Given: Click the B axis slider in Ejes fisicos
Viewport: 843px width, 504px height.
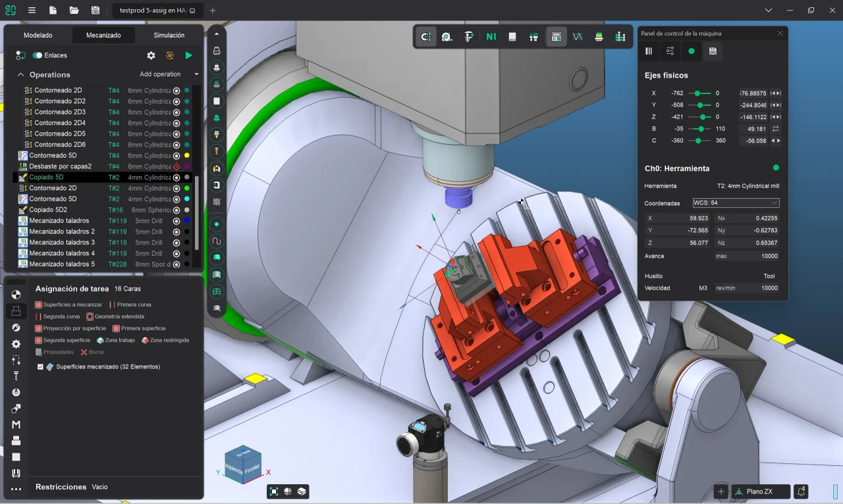Looking at the screenshot, I should [699, 129].
